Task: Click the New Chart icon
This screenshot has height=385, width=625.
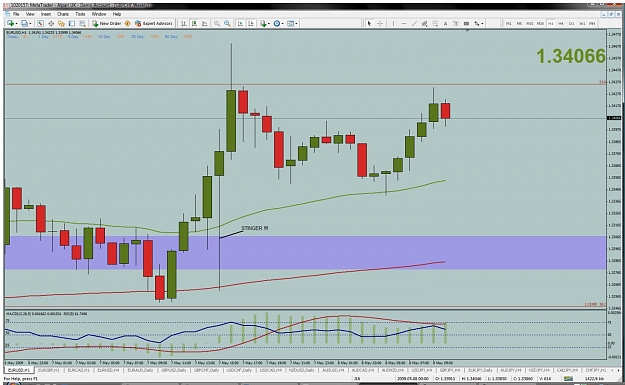Action: click(10, 24)
